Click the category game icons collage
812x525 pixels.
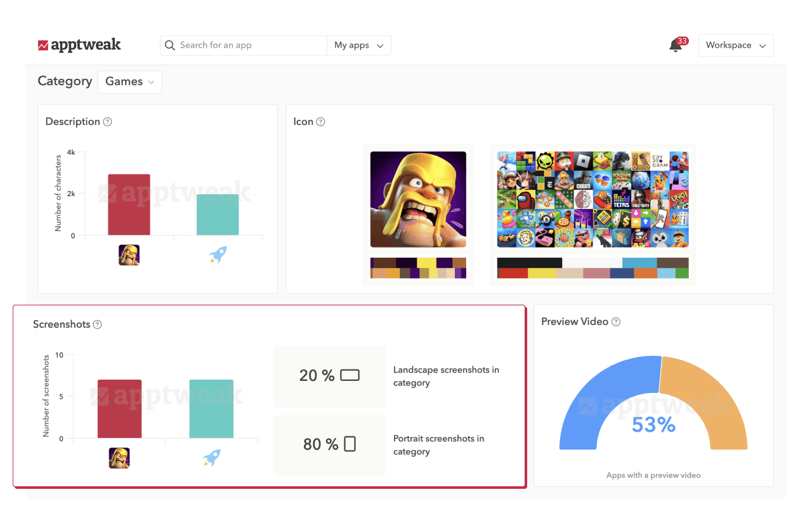coord(593,199)
